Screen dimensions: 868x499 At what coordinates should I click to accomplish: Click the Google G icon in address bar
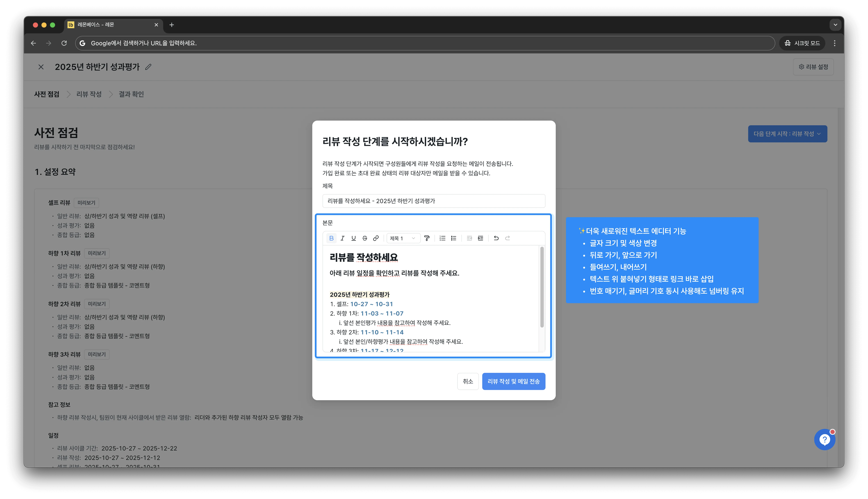point(82,43)
